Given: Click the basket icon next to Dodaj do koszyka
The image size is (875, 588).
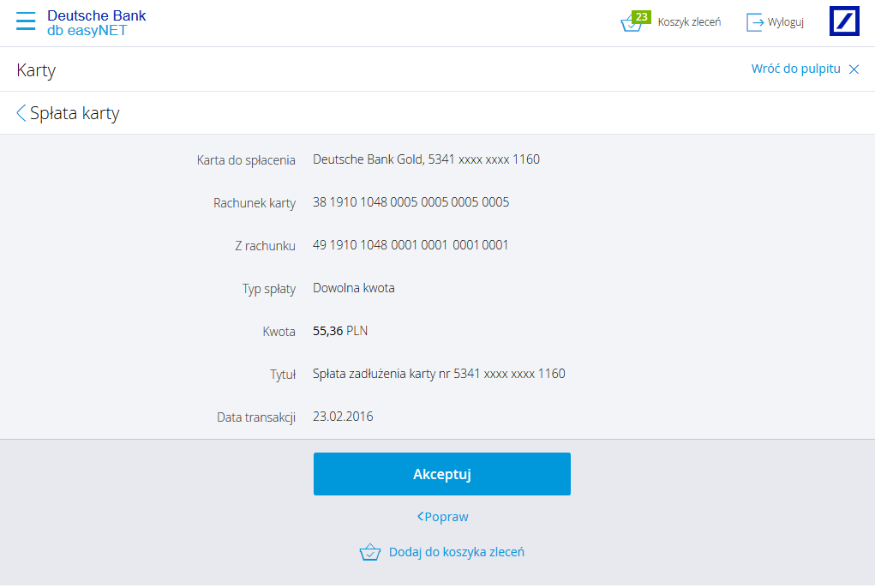Looking at the screenshot, I should point(370,552).
